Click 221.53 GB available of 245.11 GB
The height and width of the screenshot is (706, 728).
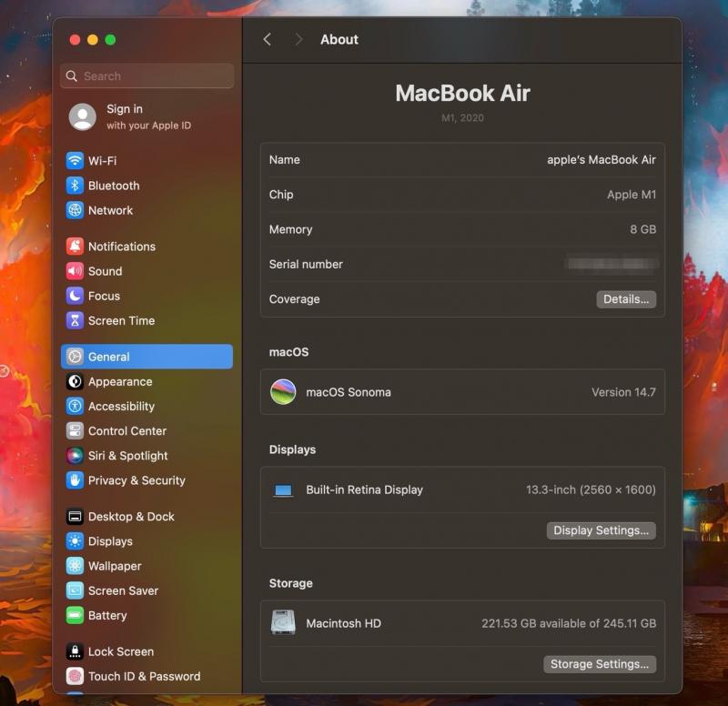pos(569,623)
